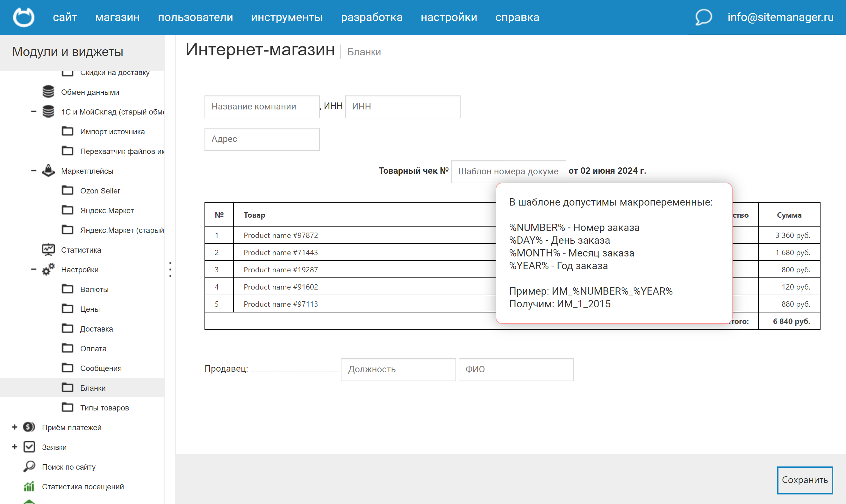The height and width of the screenshot is (504, 846).
Task: Expand the Приём платежей node
Action: (15, 427)
